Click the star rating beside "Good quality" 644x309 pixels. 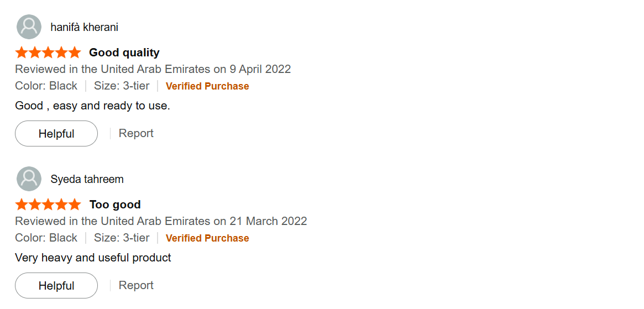[48, 53]
